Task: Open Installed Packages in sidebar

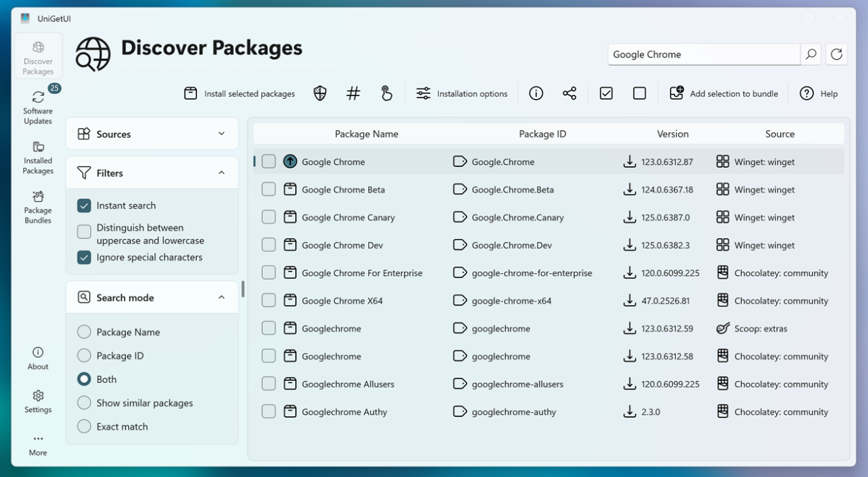Action: pos(38,157)
